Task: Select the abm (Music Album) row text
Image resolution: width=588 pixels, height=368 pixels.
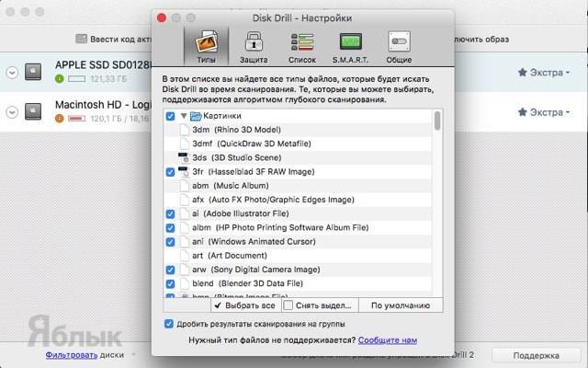Action: click(231, 186)
